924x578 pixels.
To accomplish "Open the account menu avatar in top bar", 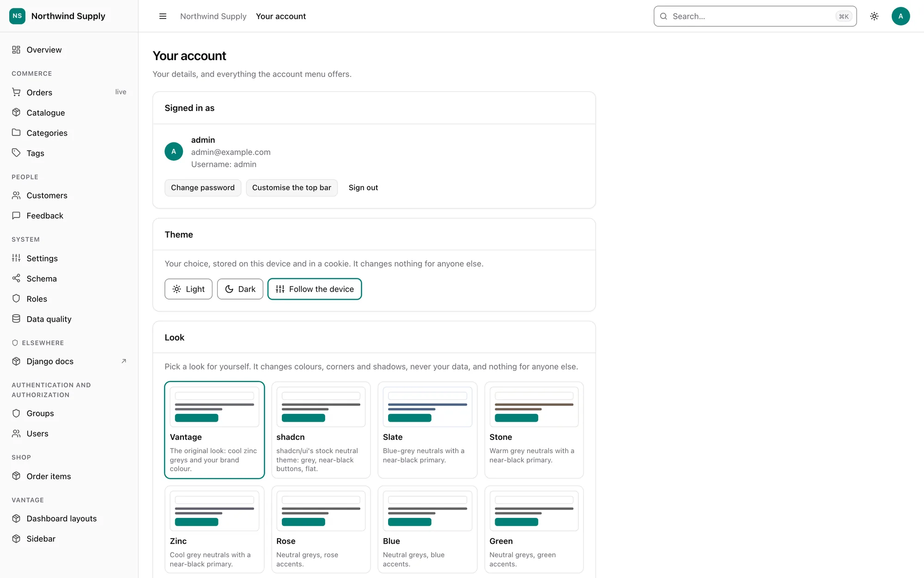I will [x=900, y=16].
